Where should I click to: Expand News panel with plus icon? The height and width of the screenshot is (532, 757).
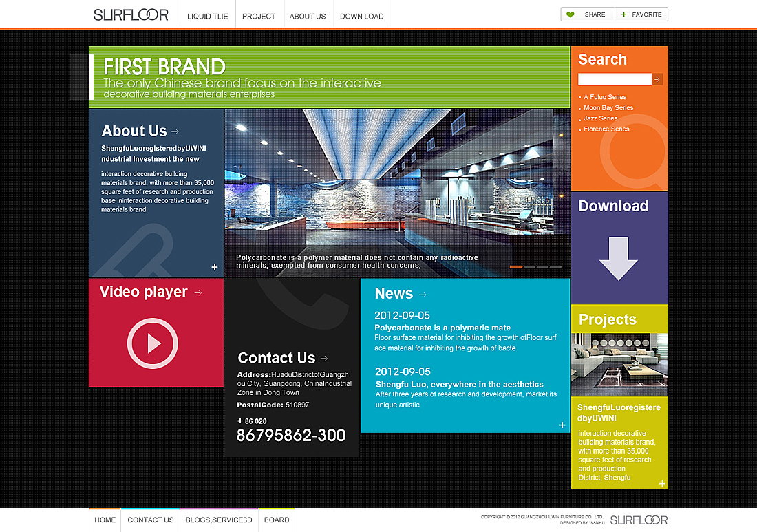pyautogui.click(x=562, y=425)
